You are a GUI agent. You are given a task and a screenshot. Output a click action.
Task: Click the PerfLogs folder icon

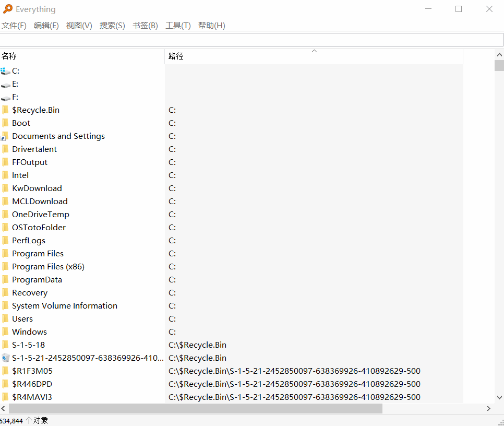(x=5, y=241)
